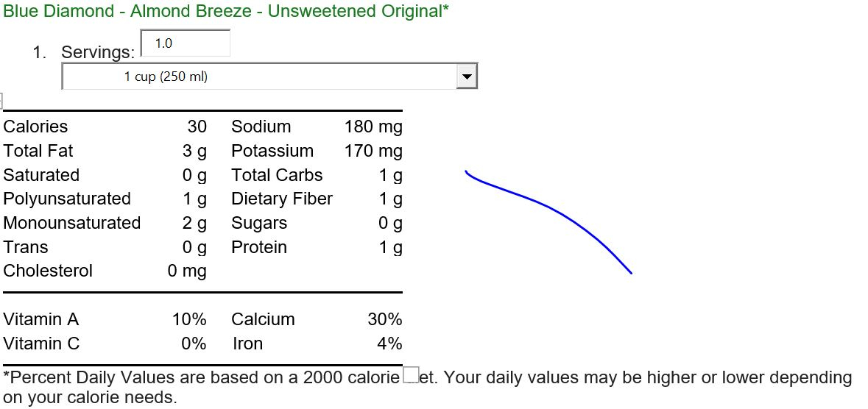Click the Dietary Fiber label
Screen dimensions: 868x409
coord(282,199)
